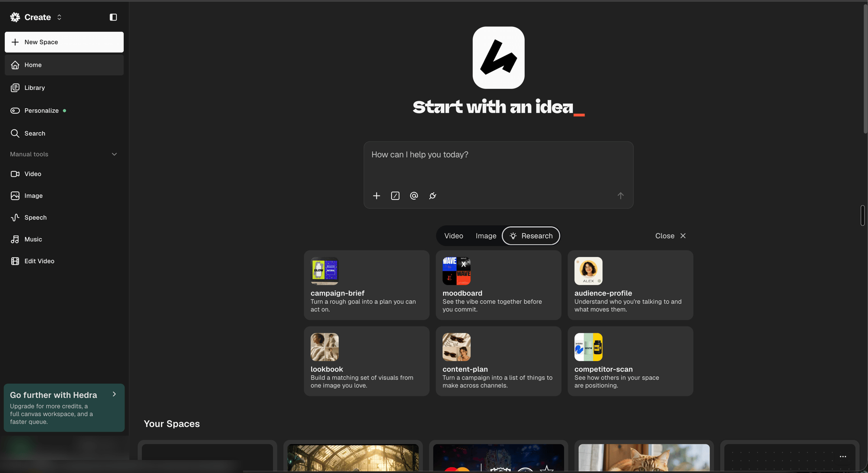Click 'Turn a rough goal into a plan' description
The width and height of the screenshot is (868, 473).
(x=363, y=305)
